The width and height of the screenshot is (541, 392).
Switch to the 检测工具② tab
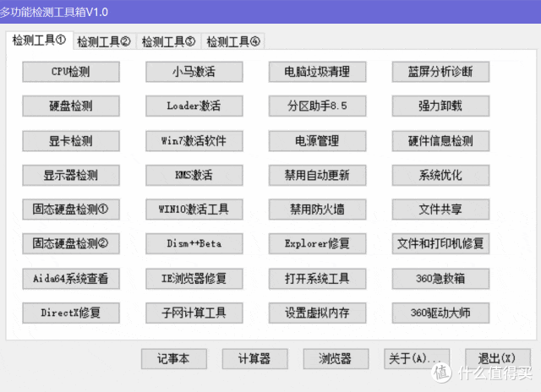click(104, 41)
